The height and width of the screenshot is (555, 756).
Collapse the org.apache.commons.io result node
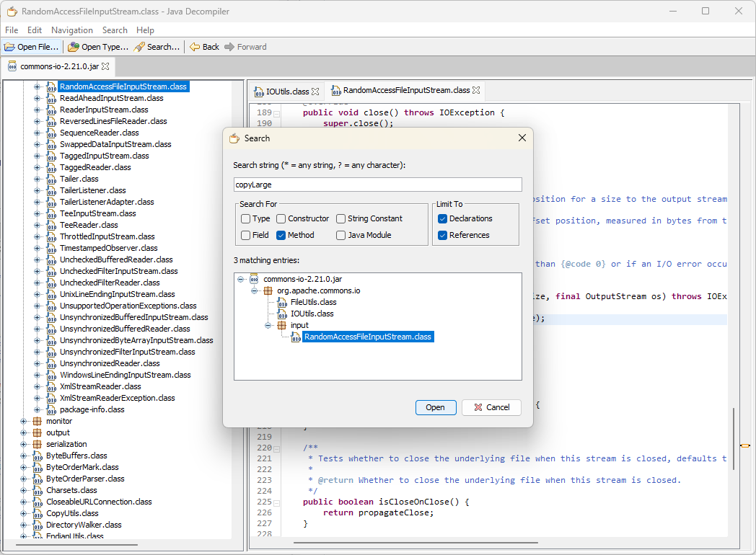coord(255,290)
